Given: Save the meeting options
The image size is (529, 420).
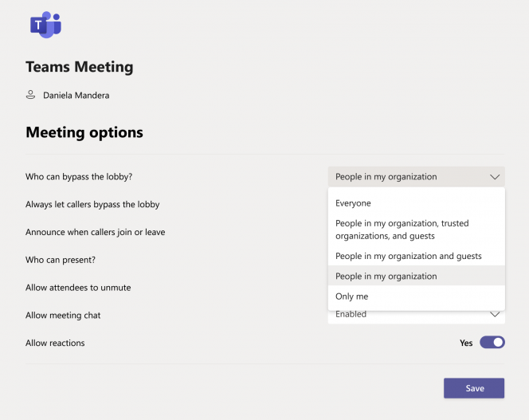Looking at the screenshot, I should (x=474, y=388).
